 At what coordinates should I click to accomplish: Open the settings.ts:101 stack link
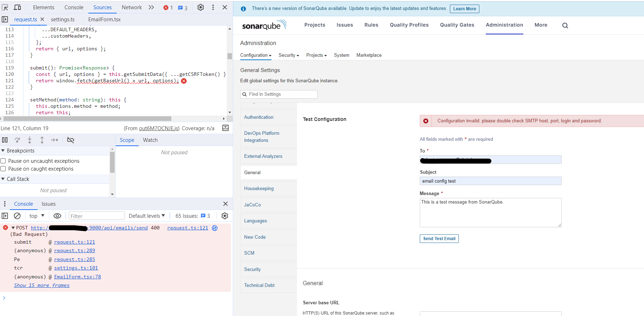pos(76,268)
